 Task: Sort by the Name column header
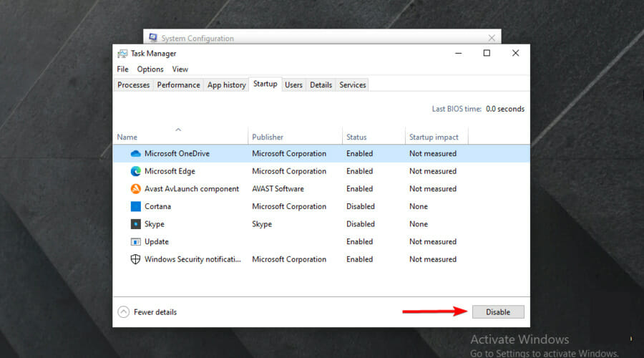[180, 137]
